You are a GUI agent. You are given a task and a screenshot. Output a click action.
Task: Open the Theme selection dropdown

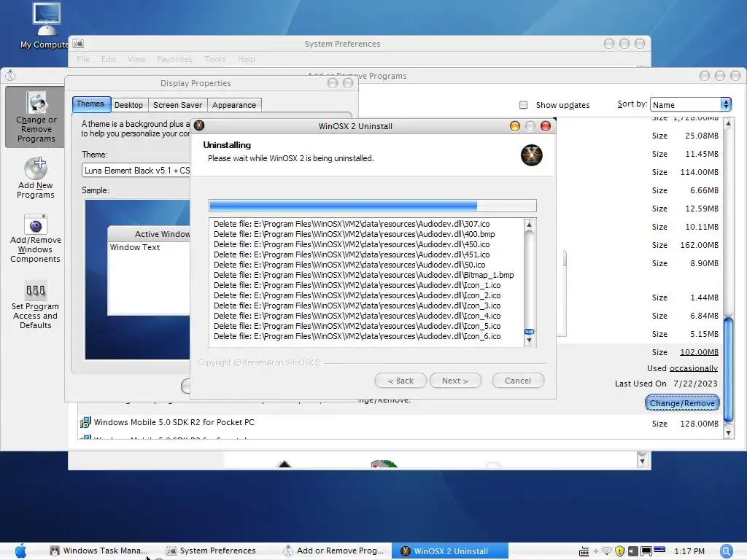pyautogui.click(x=136, y=171)
